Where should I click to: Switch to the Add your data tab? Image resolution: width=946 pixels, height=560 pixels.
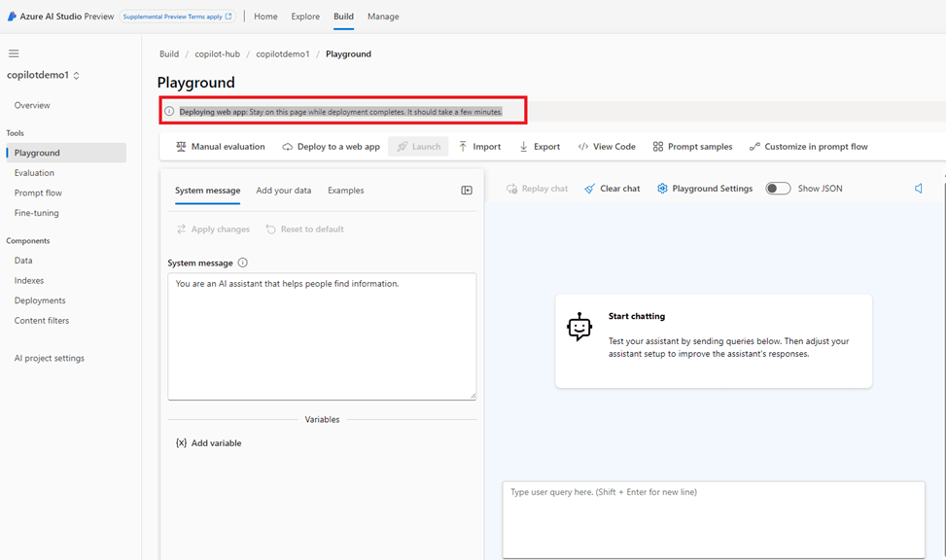284,191
